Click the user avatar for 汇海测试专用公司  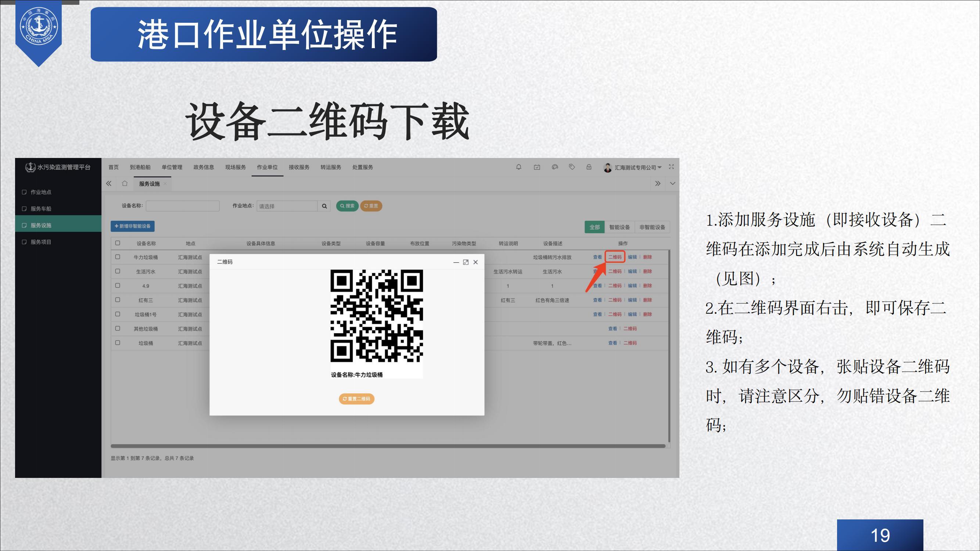click(607, 167)
